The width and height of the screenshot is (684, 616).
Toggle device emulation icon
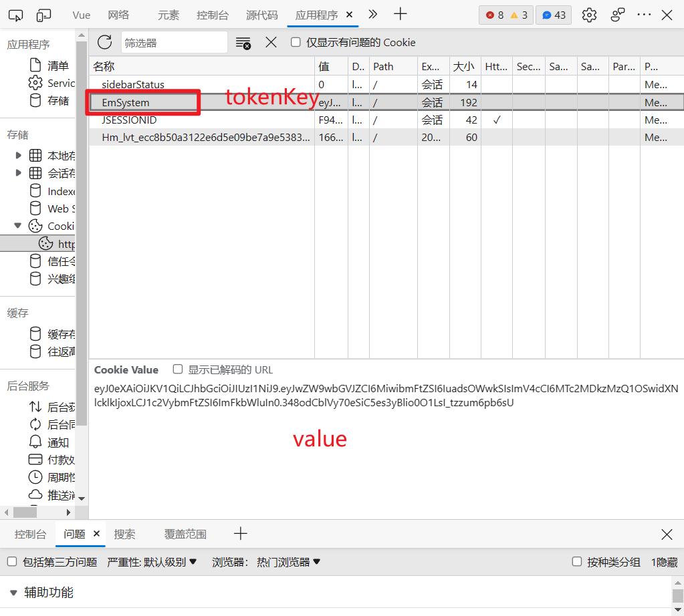(43, 15)
